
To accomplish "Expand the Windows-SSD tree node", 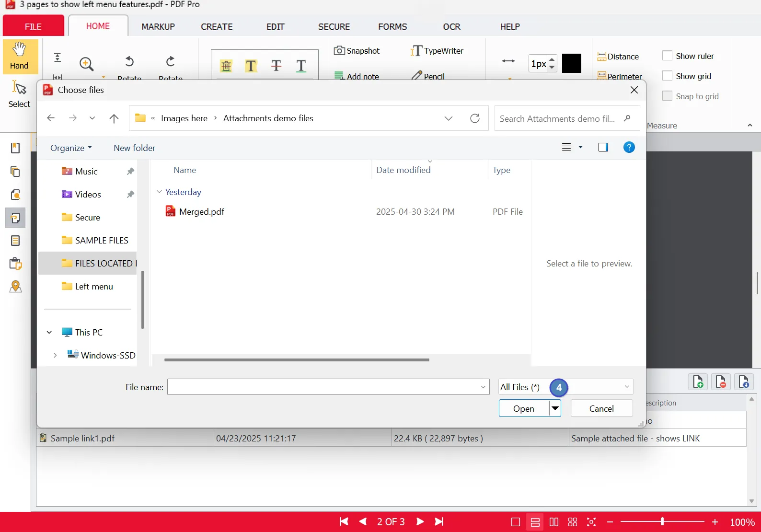I will pos(55,355).
